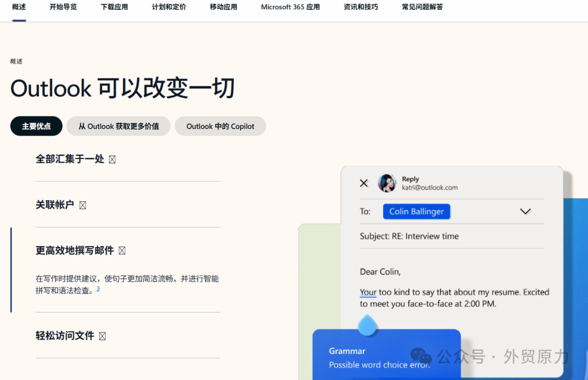Select the 从 Outlook 获取更多价值 pill

[118, 126]
